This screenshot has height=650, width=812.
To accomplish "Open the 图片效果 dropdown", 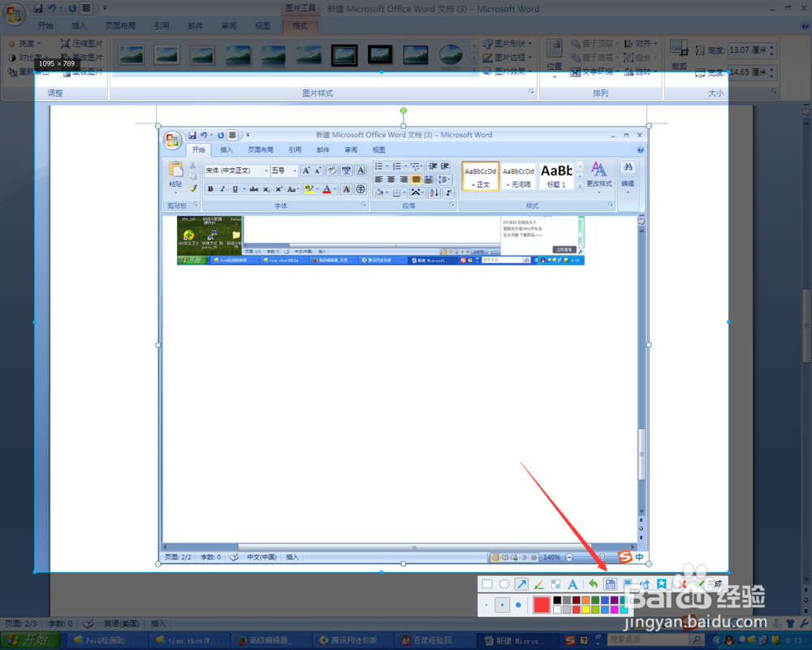I will point(508,71).
